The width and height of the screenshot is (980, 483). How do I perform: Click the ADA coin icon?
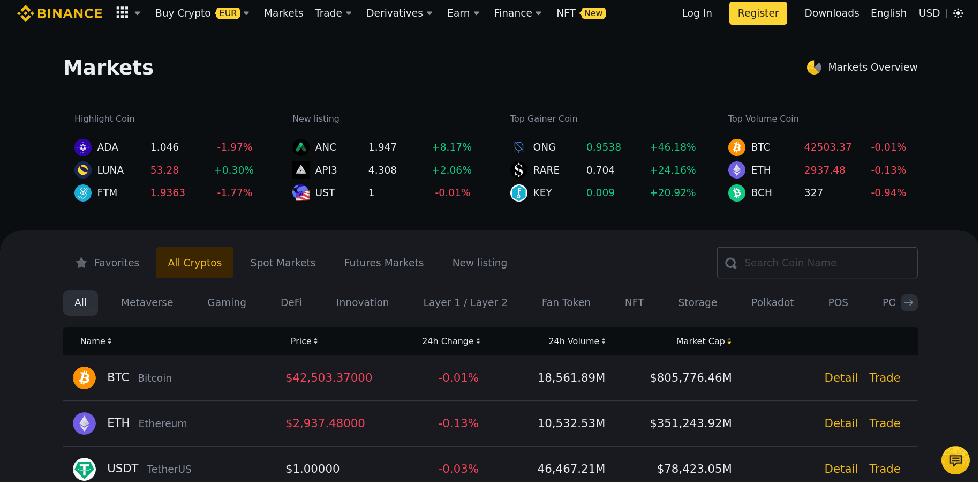click(83, 147)
